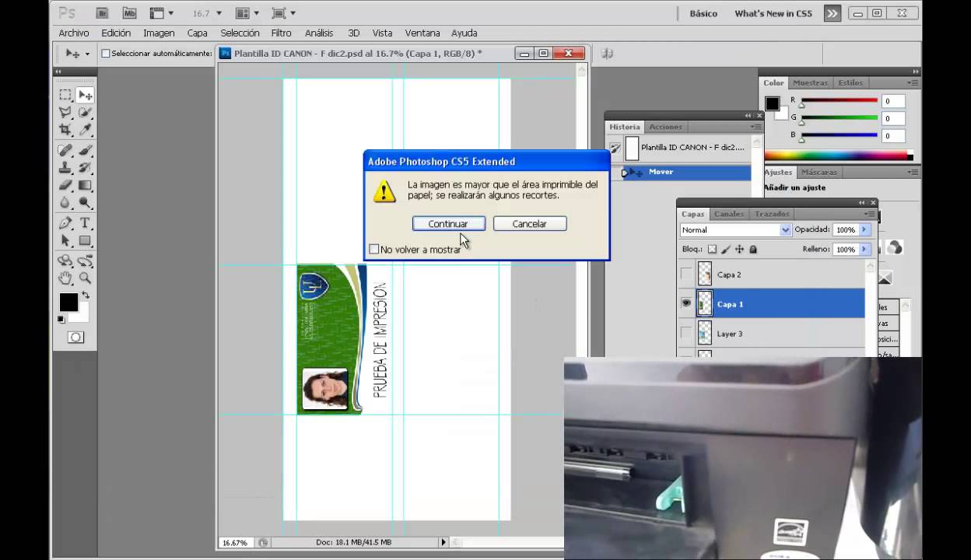
Task: Open Opacidad slider arrow
Action: coord(864,230)
